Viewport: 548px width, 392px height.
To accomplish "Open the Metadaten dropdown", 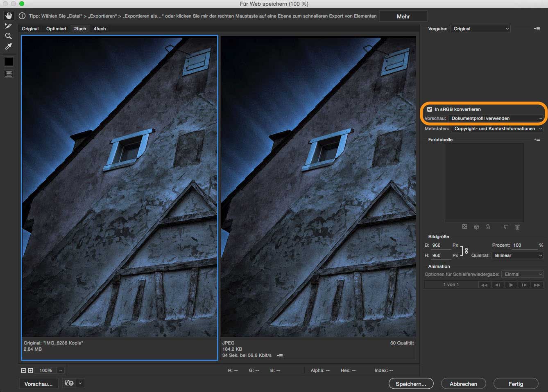I will pos(497,128).
